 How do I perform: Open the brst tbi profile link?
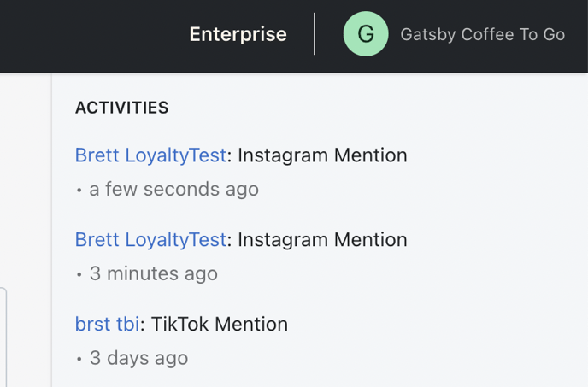pos(107,324)
